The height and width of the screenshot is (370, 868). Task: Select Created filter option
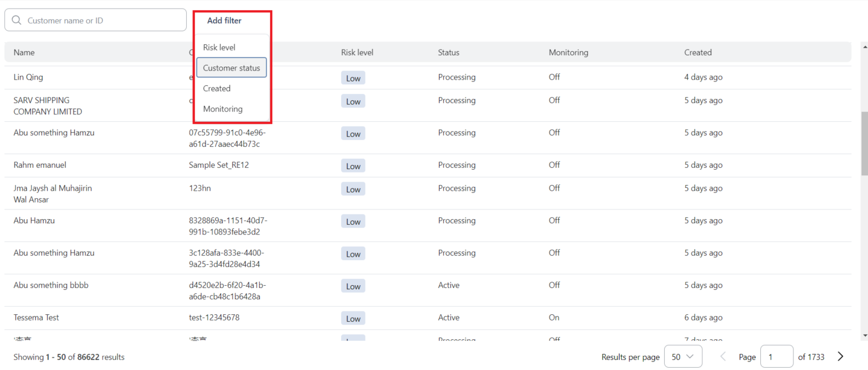217,88
